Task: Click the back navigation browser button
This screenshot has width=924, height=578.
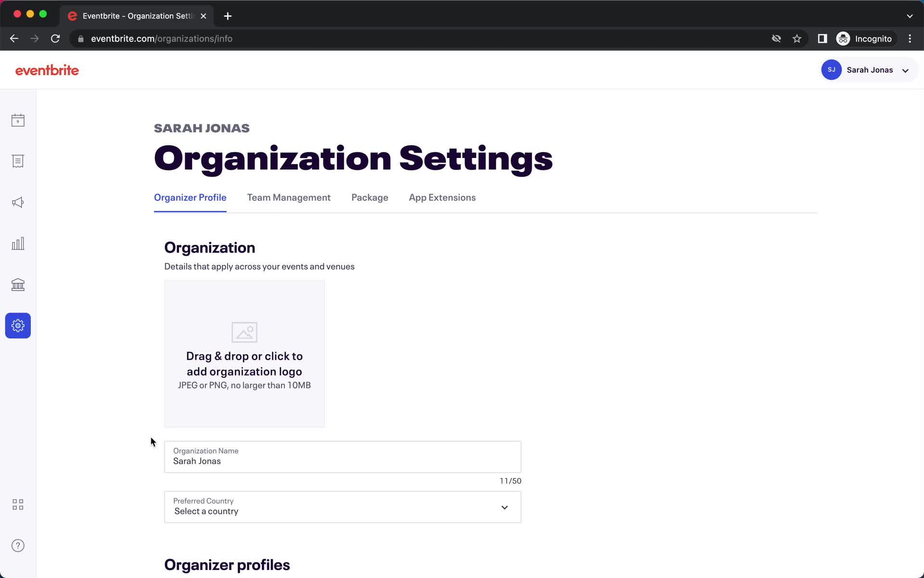Action: [14, 38]
